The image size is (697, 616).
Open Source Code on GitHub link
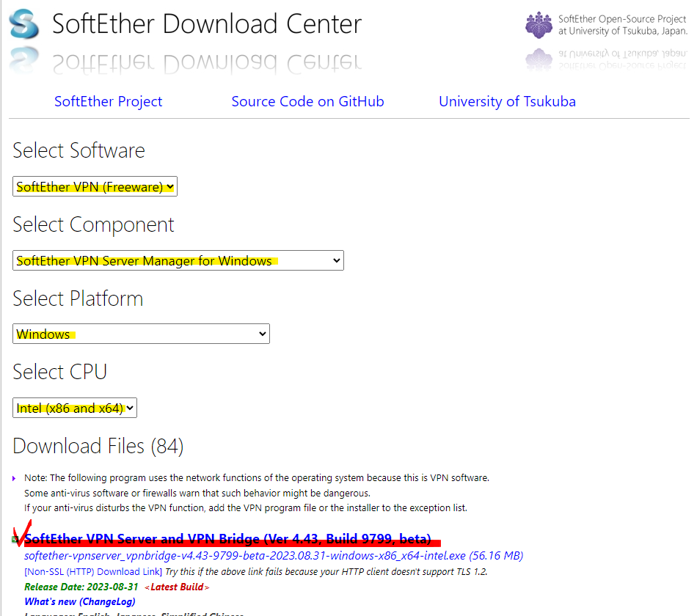coord(307,101)
